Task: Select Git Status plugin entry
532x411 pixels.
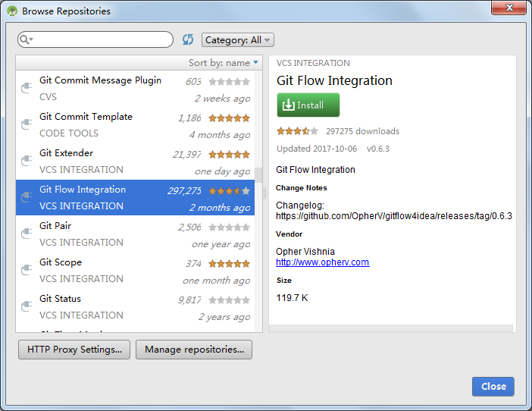Action: click(x=135, y=307)
